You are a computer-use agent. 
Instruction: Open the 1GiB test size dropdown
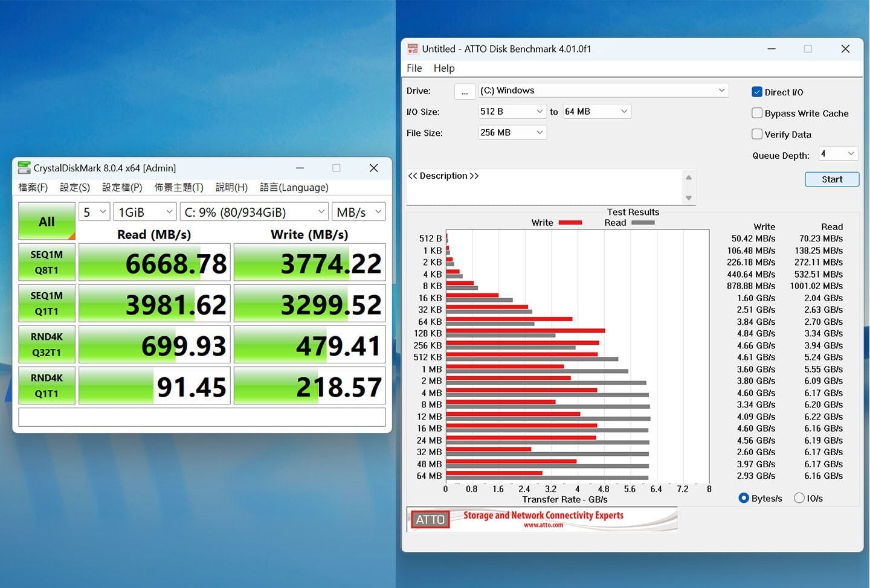coord(145,212)
